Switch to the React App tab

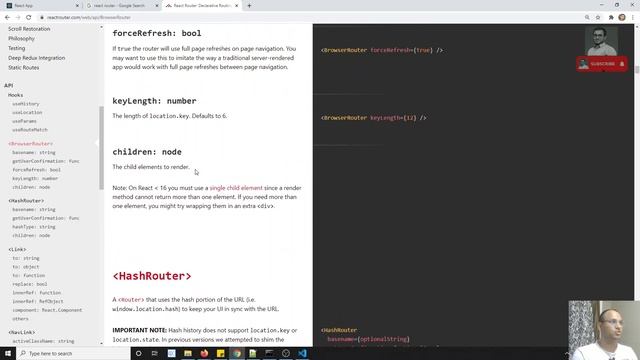[x=41, y=6]
